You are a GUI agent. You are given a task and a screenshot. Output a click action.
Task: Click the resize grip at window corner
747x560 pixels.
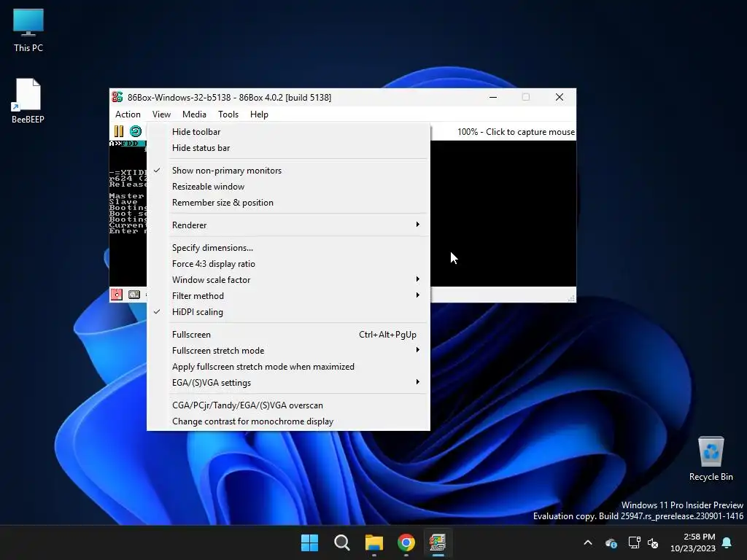(x=571, y=298)
